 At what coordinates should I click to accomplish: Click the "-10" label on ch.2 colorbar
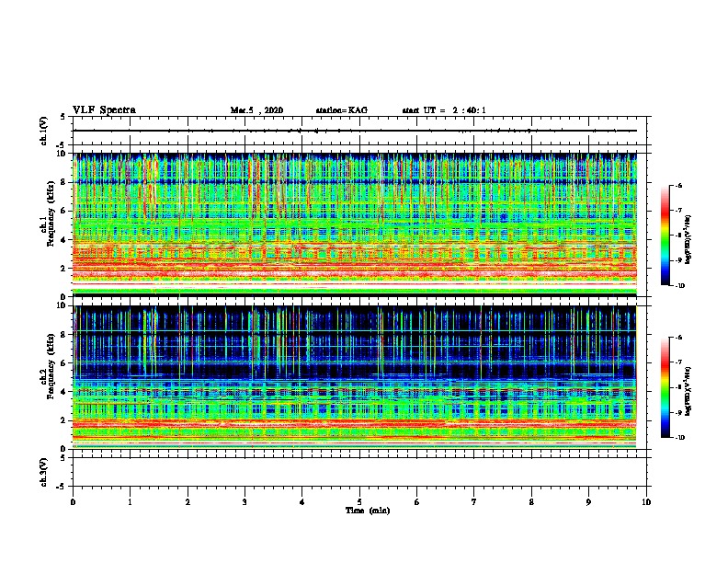click(680, 438)
